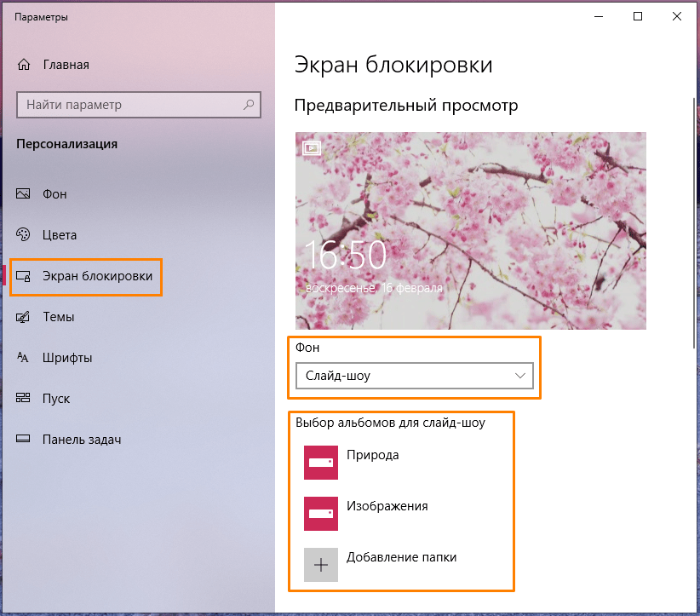Click the lock screen monitor icon

23,276
